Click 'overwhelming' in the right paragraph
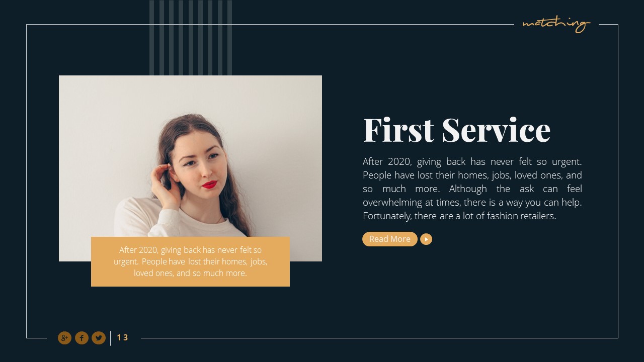This screenshot has height=362, width=644. 392,203
